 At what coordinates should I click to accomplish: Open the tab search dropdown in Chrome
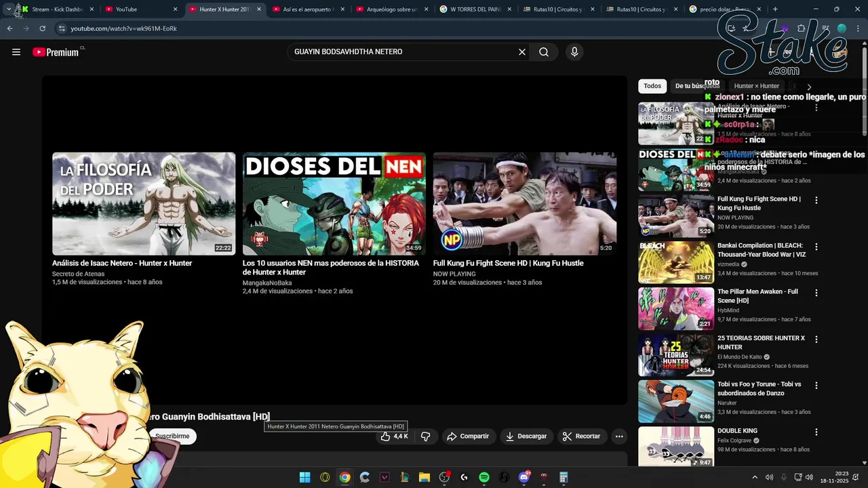pos(8,9)
